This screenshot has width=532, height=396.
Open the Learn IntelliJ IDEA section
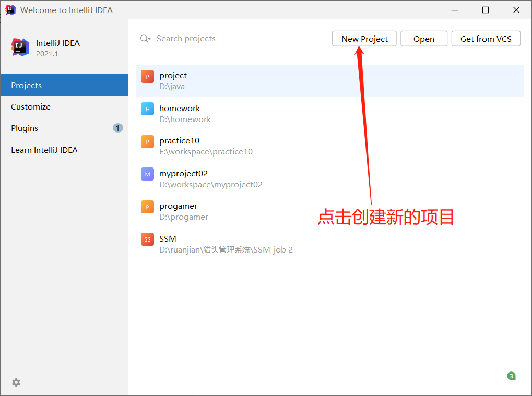pos(45,150)
